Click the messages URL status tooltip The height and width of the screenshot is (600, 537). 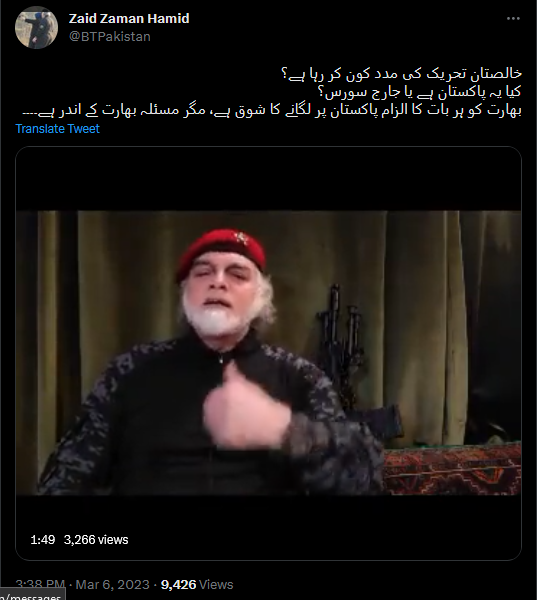point(32,596)
